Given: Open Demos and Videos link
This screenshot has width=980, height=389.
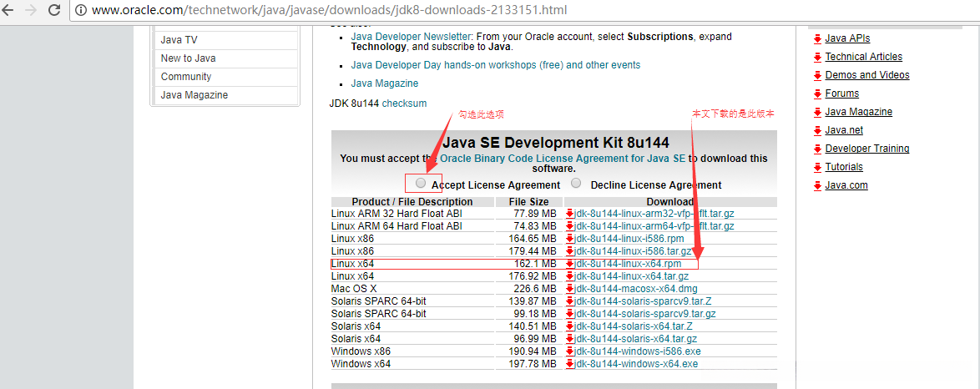Looking at the screenshot, I should point(866,75).
